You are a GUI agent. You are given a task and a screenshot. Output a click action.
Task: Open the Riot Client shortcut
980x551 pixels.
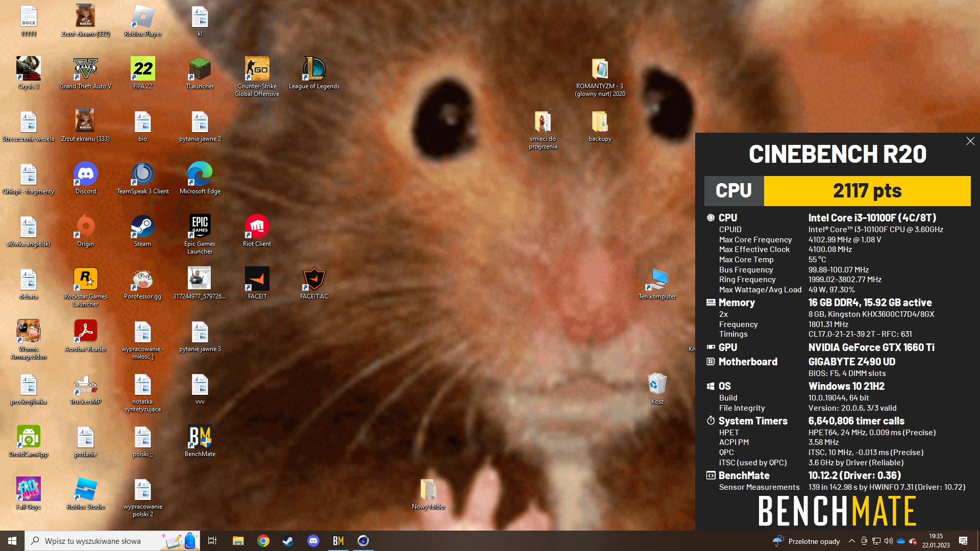(x=257, y=231)
